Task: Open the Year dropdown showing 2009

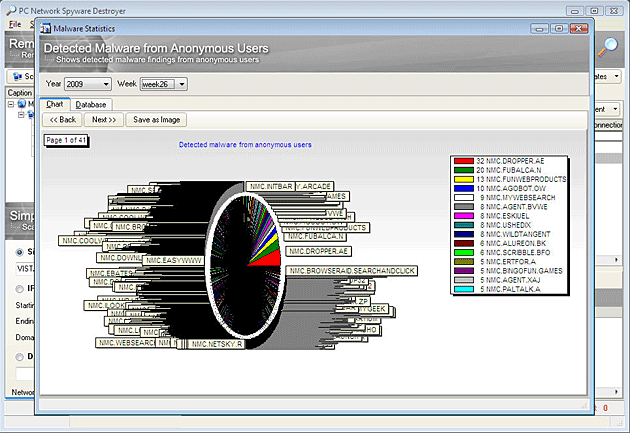Action: pyautogui.click(x=85, y=84)
